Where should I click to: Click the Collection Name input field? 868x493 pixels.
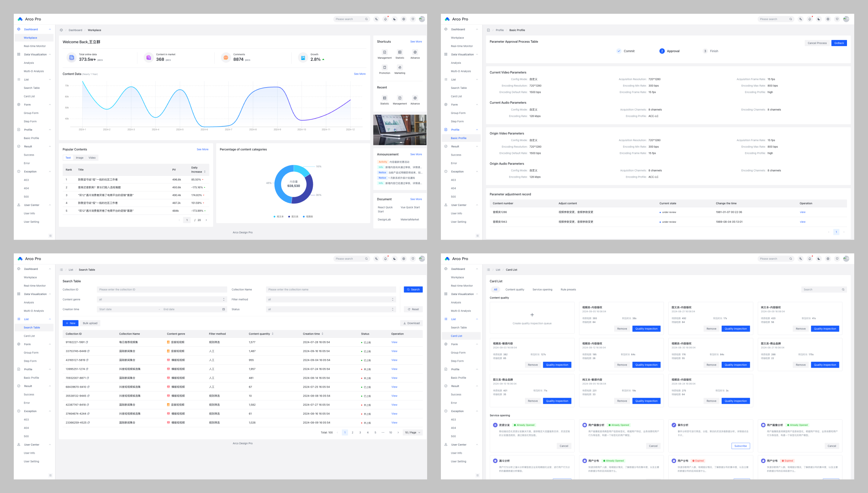[x=330, y=290]
